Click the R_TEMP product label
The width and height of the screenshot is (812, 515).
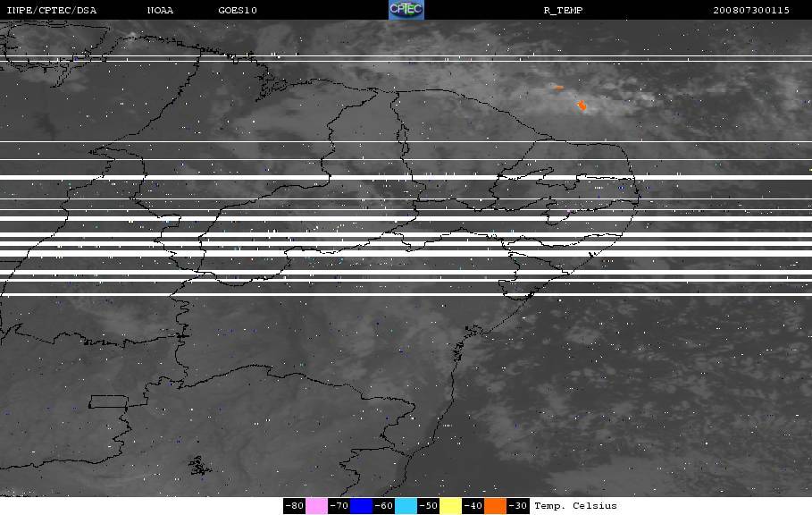tap(563, 11)
